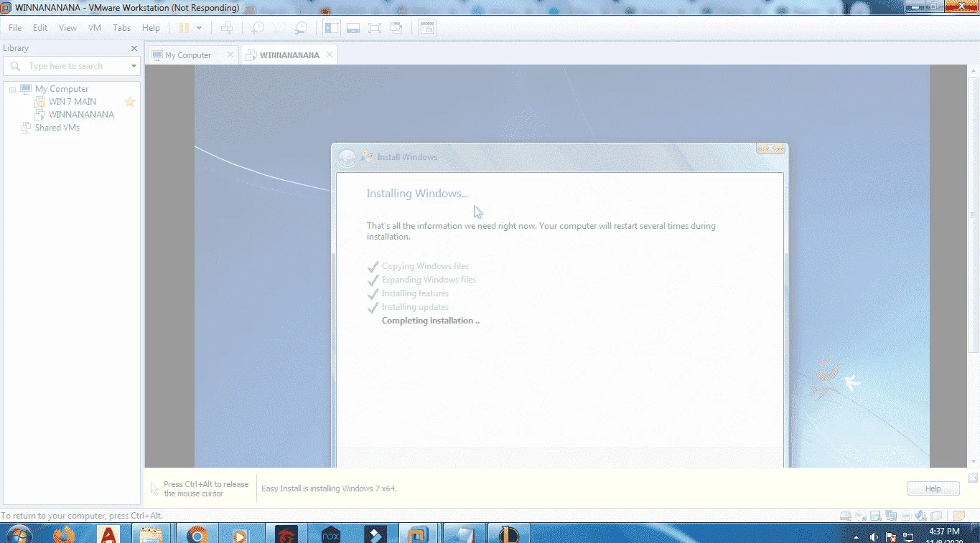Select WINNANANANA in the library tree
This screenshot has width=980, height=543.
pos(81,115)
